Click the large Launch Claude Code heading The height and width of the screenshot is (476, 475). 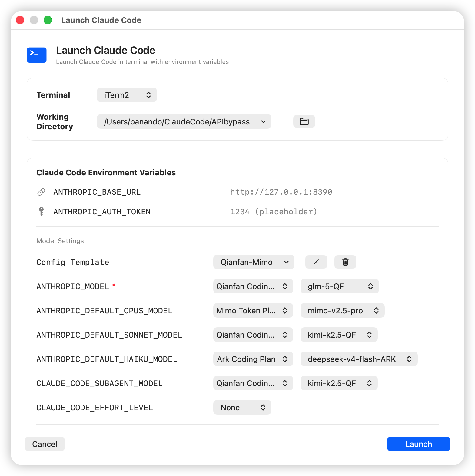click(105, 50)
